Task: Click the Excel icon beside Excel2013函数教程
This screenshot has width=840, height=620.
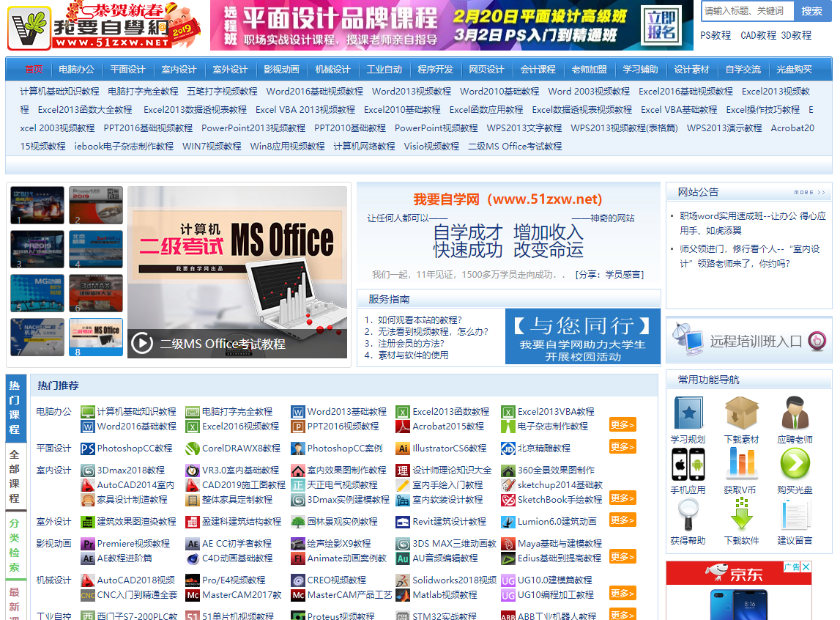Action: point(403,412)
